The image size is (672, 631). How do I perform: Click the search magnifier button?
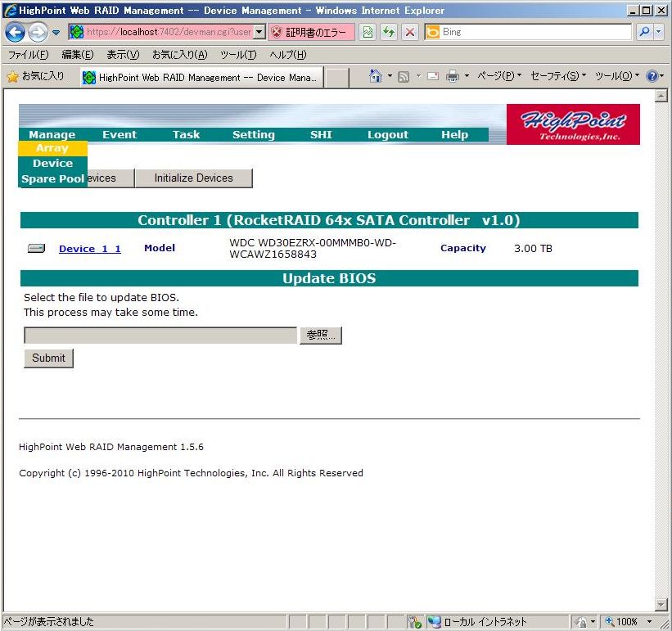(644, 32)
